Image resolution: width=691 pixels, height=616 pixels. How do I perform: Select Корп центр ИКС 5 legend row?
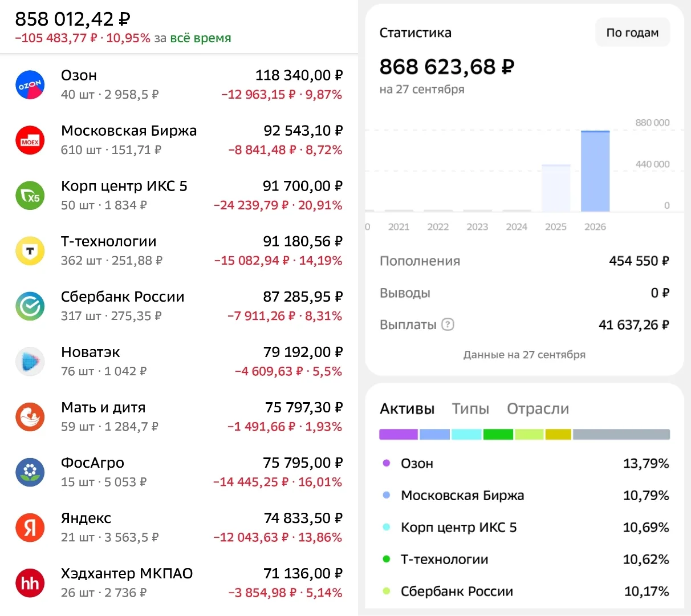[525, 527]
